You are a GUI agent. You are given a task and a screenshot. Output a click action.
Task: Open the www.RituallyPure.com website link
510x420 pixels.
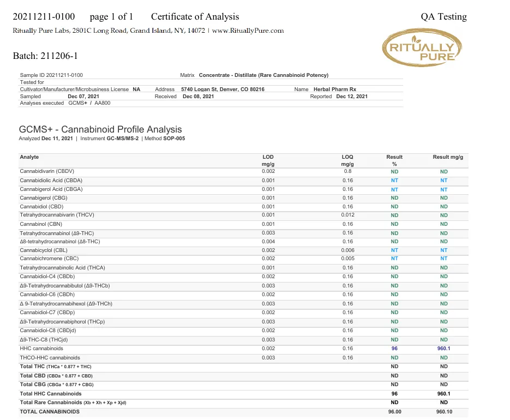pyautogui.click(x=248, y=31)
